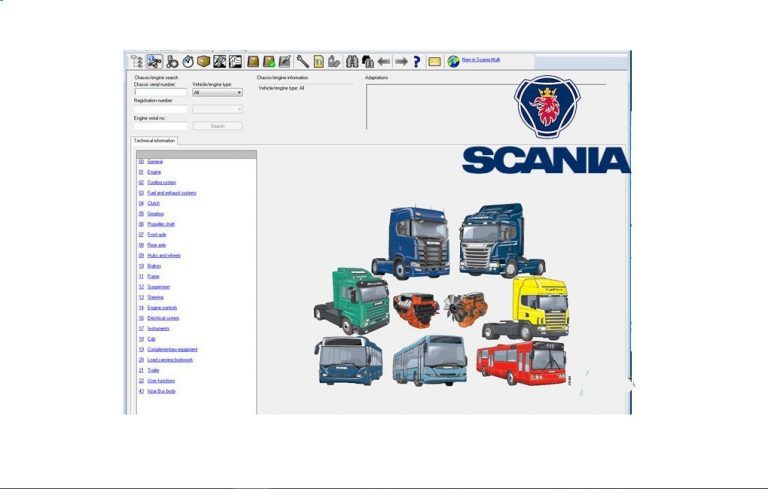Click the grey oil can icon

334,62
